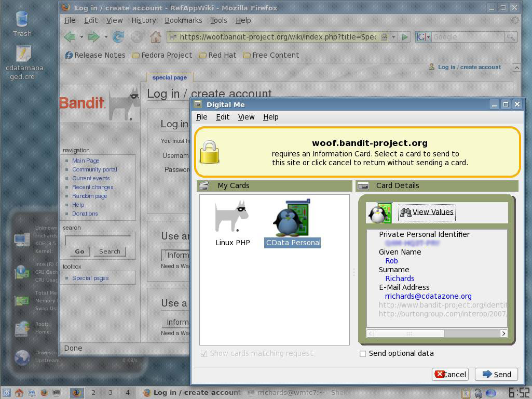
Task: Open Current events link
Action: click(91, 178)
